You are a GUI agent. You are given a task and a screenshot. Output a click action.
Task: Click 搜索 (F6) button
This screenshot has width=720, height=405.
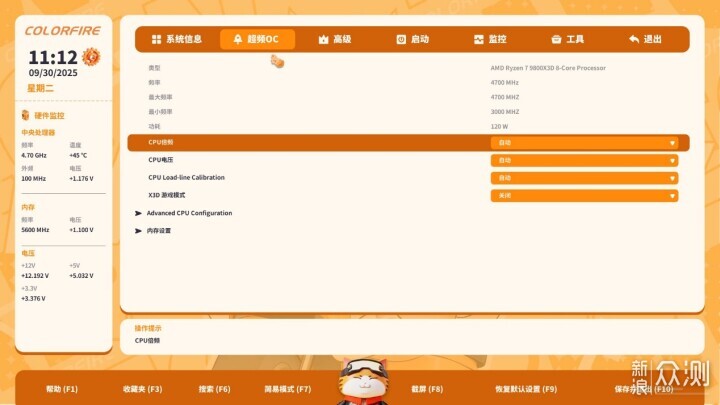pyautogui.click(x=214, y=389)
